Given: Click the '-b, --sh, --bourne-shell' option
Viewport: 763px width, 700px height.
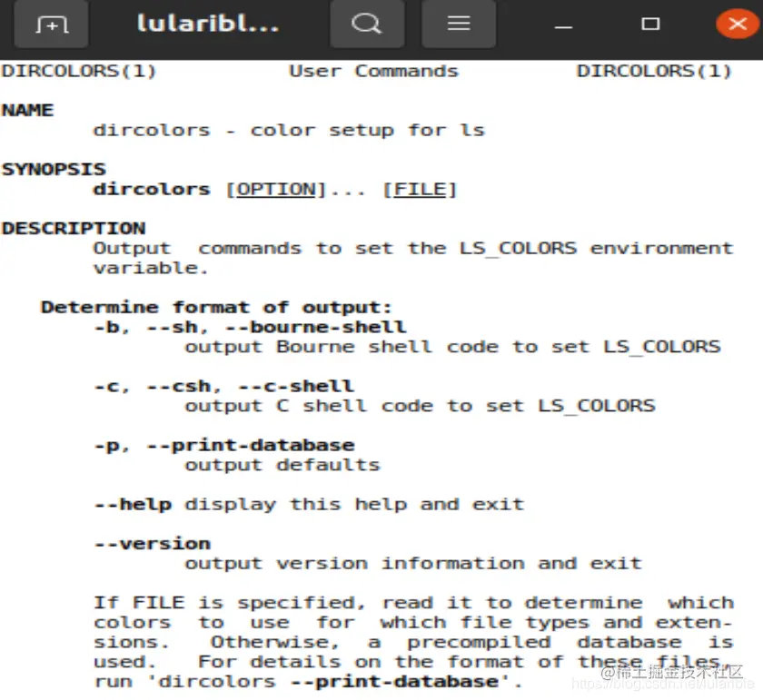Looking at the screenshot, I should pos(250,327).
